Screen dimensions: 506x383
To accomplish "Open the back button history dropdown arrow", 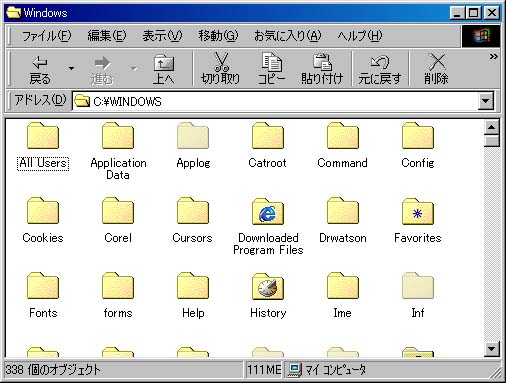I will tap(71, 69).
